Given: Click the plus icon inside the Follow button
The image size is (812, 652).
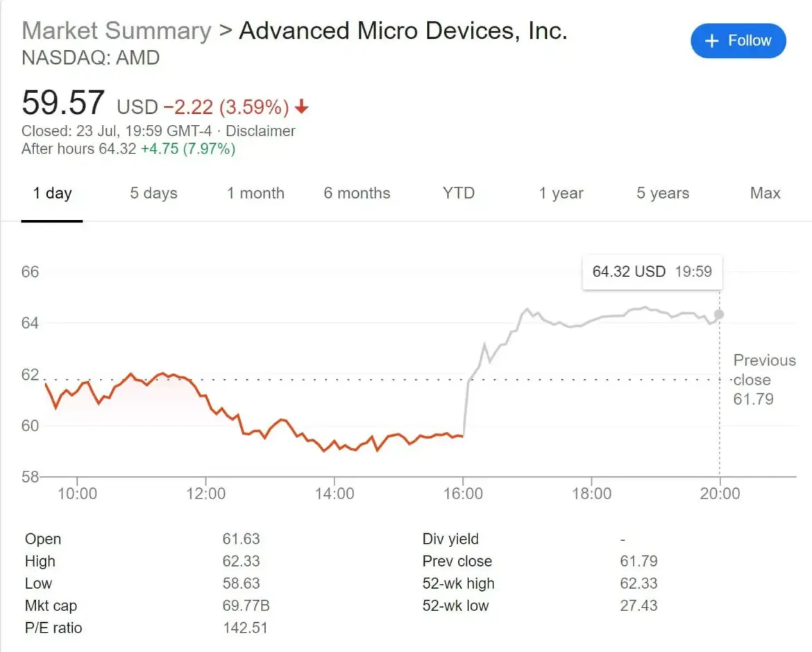Looking at the screenshot, I should tap(711, 41).
